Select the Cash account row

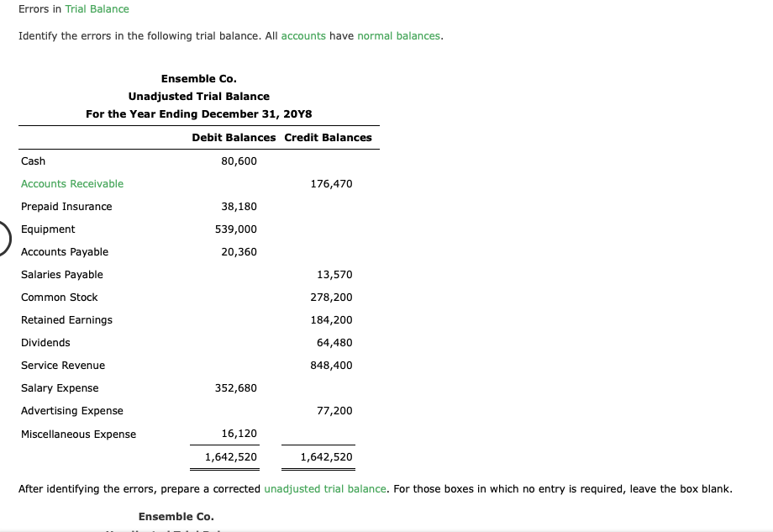(34, 161)
